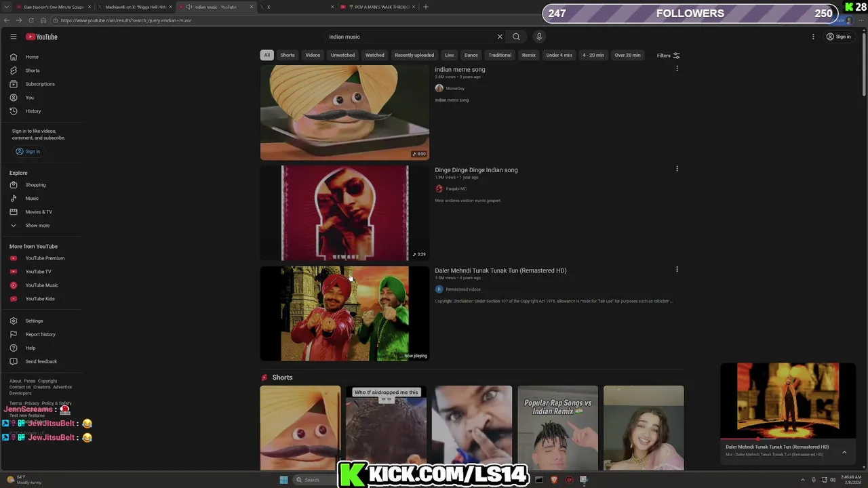This screenshot has height=488, width=868.
Task: Select the Recently uploaded filter chip
Action: [x=414, y=56]
